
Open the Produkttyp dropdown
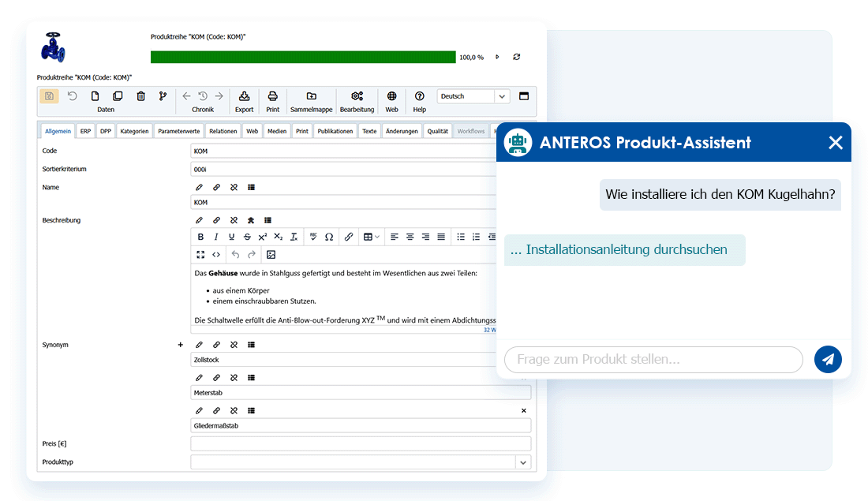(x=523, y=462)
